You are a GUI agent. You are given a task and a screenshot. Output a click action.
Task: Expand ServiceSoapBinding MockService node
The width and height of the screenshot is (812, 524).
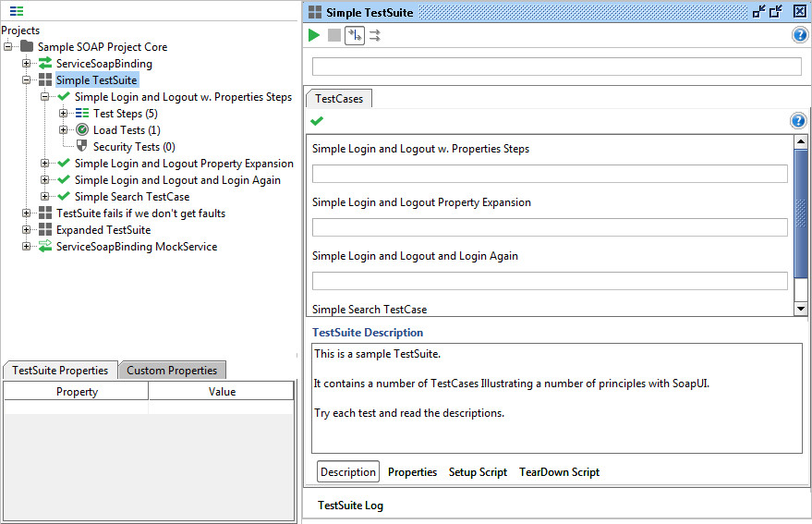pos(27,246)
